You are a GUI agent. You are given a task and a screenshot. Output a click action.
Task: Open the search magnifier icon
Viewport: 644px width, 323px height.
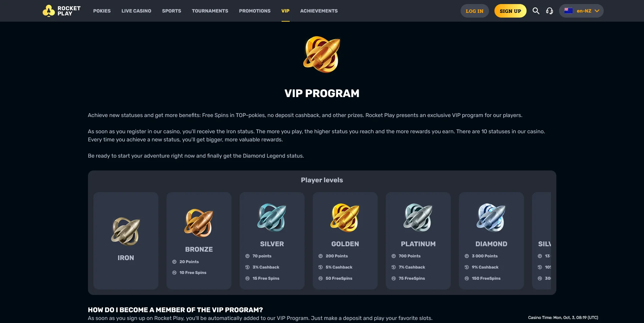tap(536, 11)
